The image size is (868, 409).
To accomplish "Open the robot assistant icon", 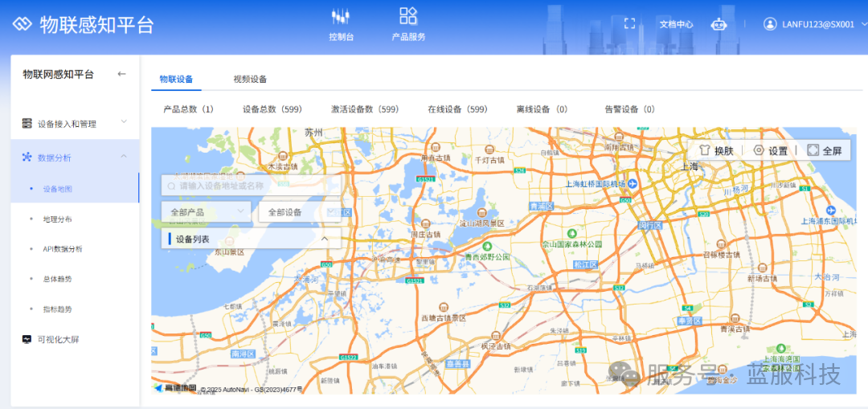I will [x=719, y=24].
